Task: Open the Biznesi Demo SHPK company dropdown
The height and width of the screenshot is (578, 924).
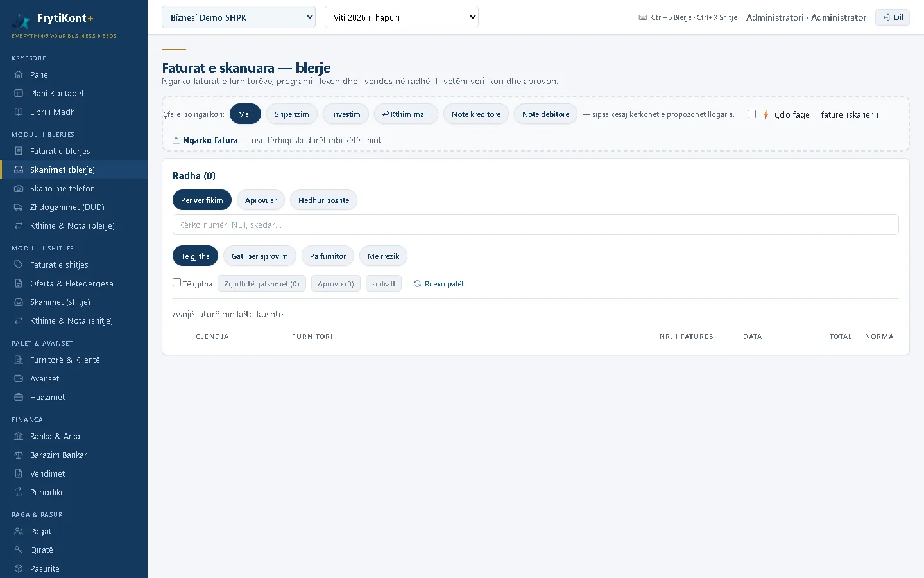Action: click(239, 17)
